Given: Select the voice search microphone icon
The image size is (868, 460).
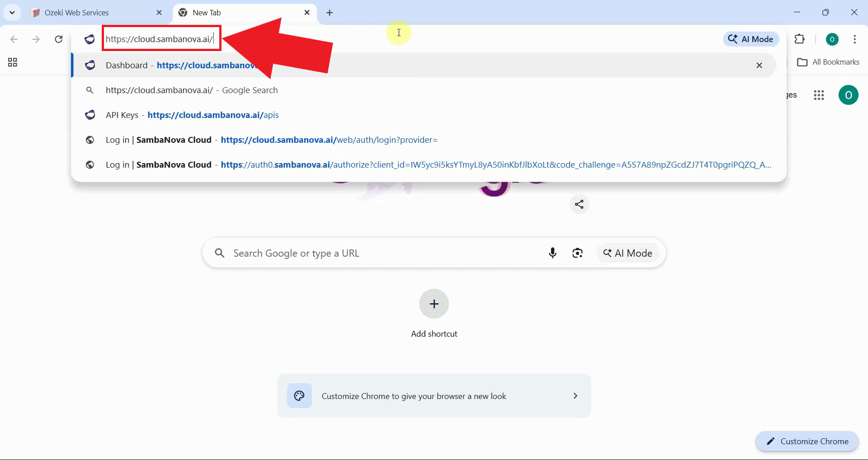Looking at the screenshot, I should [552, 253].
